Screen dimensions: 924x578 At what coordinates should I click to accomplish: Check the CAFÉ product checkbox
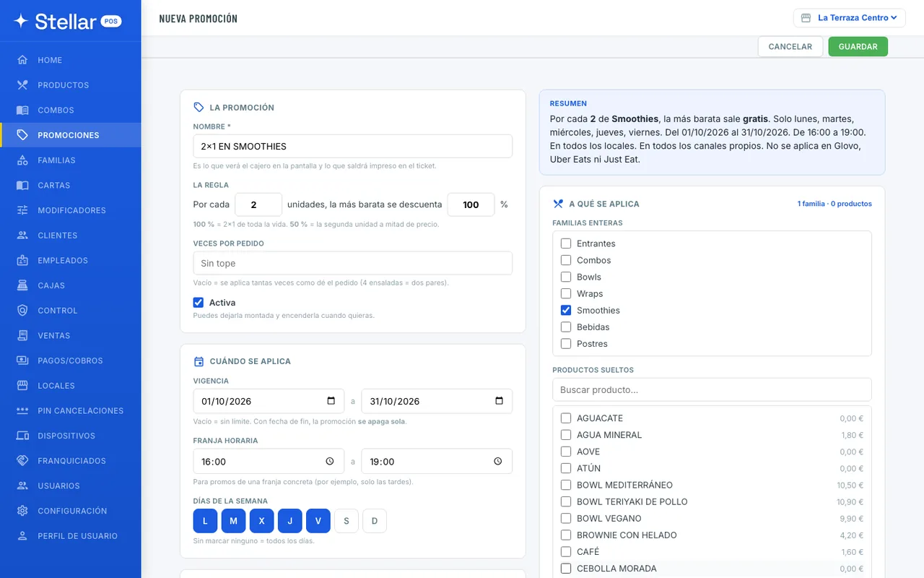point(566,552)
